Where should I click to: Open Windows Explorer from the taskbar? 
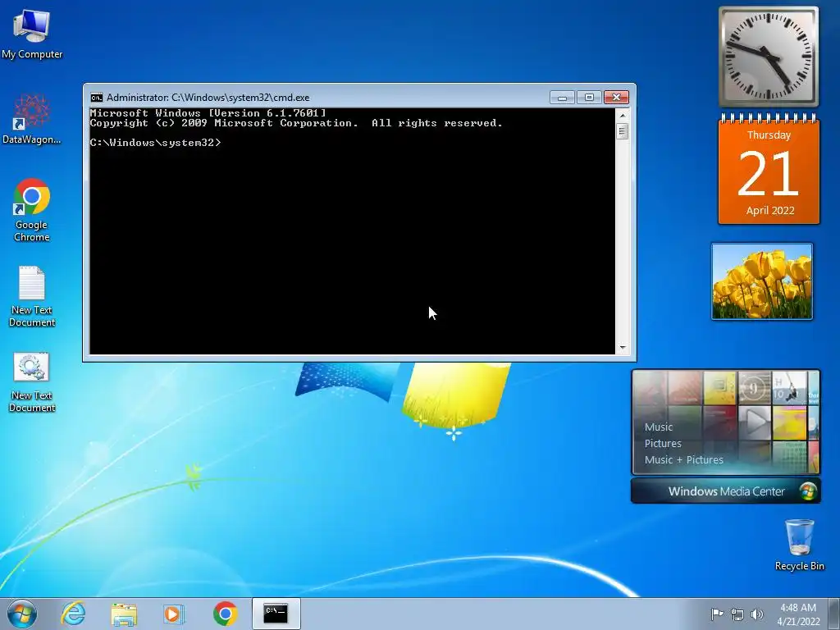[x=124, y=614]
